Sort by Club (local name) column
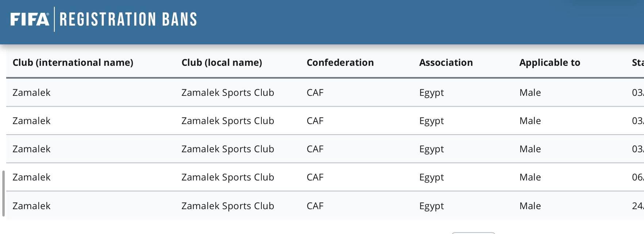 click(x=222, y=63)
